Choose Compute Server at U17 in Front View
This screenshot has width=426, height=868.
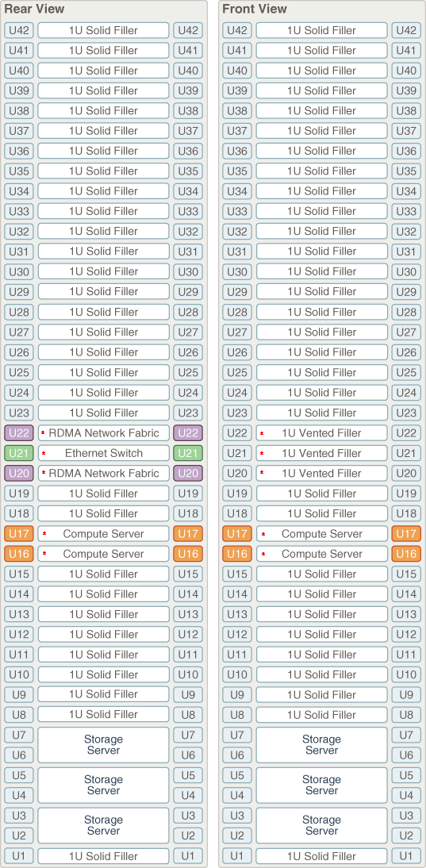[321, 534]
